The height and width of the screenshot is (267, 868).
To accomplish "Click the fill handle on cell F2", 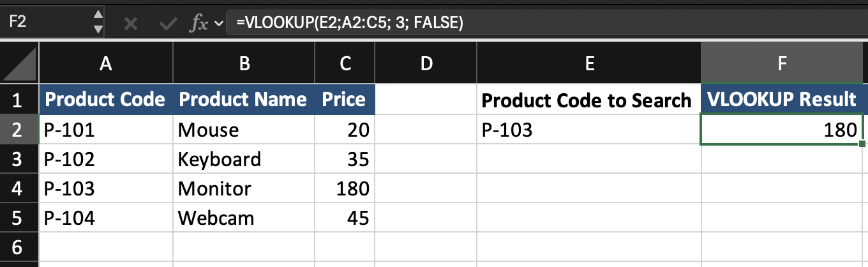I will tap(863, 144).
